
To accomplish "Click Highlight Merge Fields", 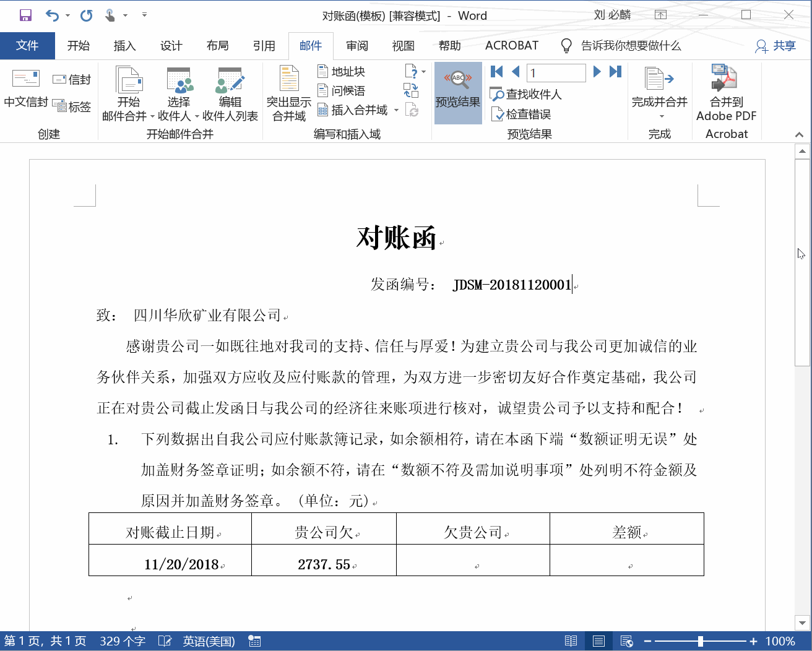I will 288,93.
